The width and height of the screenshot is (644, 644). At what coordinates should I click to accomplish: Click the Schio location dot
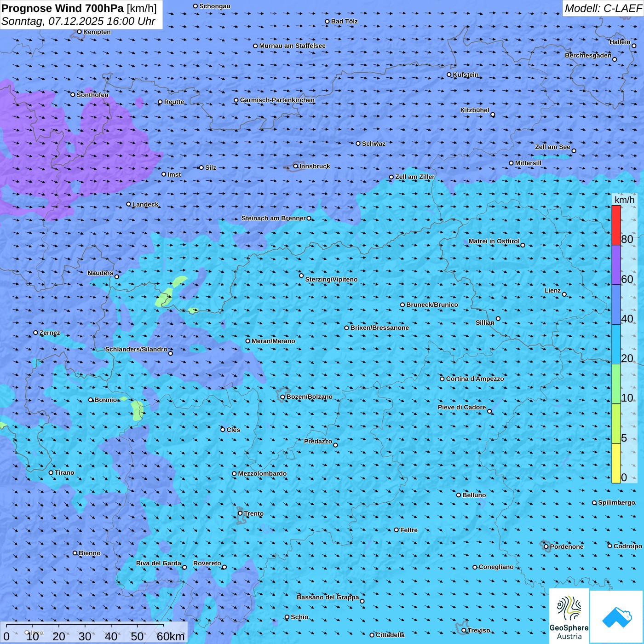click(287, 617)
